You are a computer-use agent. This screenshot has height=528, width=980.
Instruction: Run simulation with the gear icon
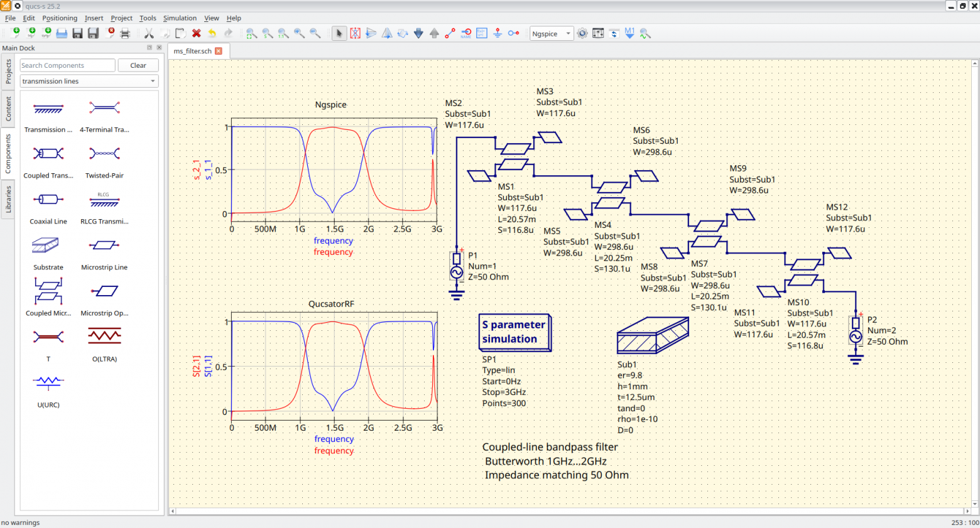pyautogui.click(x=582, y=33)
